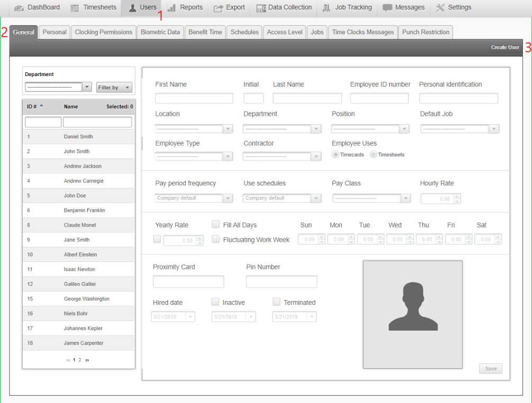Click the Job Tracking icon
Image resolution: width=532 pixels, height=403 pixels.
tap(326, 8)
